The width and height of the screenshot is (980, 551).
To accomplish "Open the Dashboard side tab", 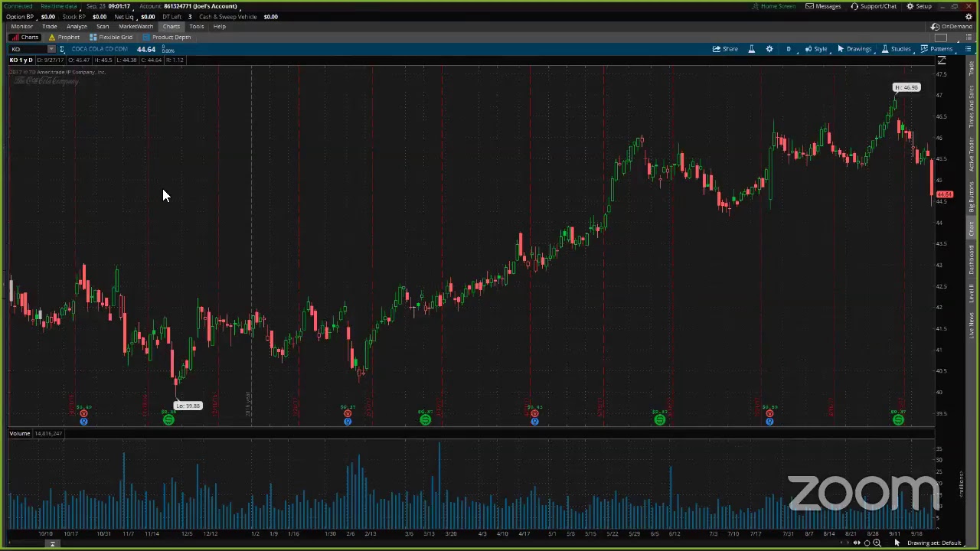I will click(x=972, y=260).
